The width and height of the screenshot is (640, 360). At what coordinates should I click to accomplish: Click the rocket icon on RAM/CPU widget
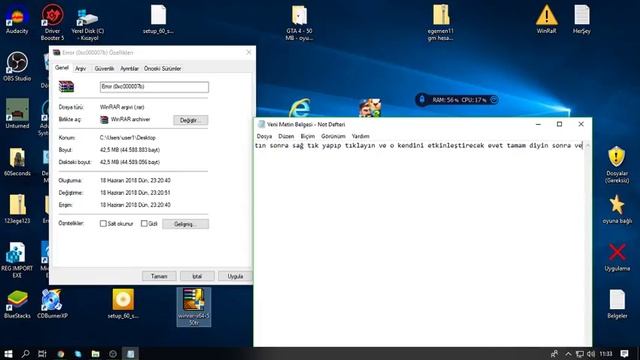422,99
